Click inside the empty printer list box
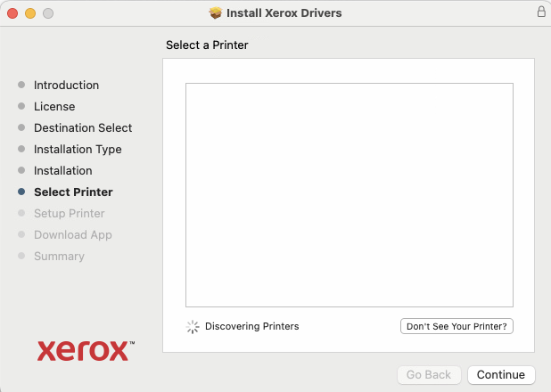The image size is (551, 392). coord(350,195)
